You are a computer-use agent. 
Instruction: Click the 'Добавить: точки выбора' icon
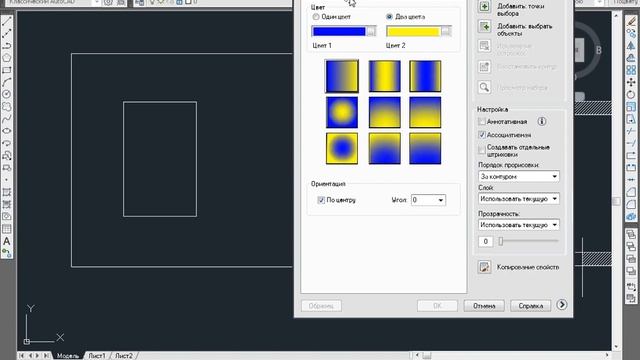484,7
